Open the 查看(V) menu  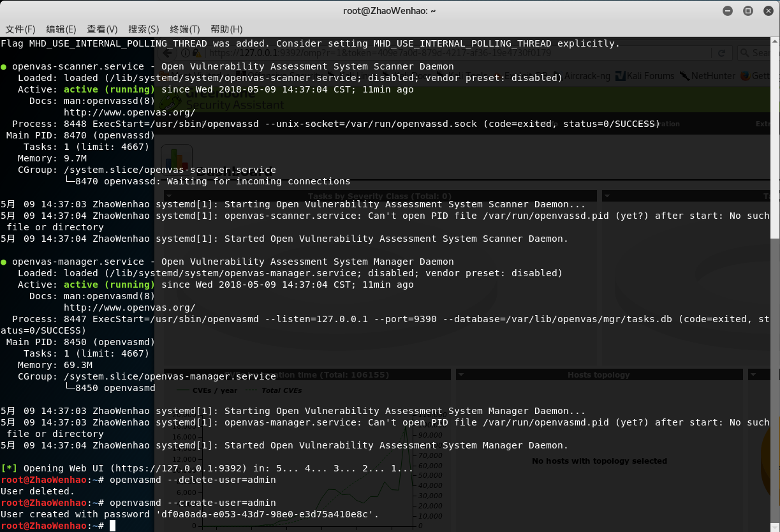click(102, 29)
